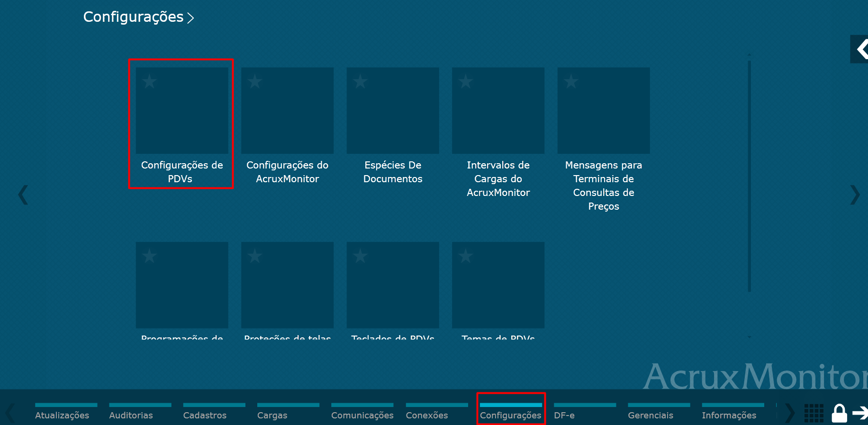Screen dimensions: 868x425
Task: Select the Comunicações tab
Action: coord(362,411)
